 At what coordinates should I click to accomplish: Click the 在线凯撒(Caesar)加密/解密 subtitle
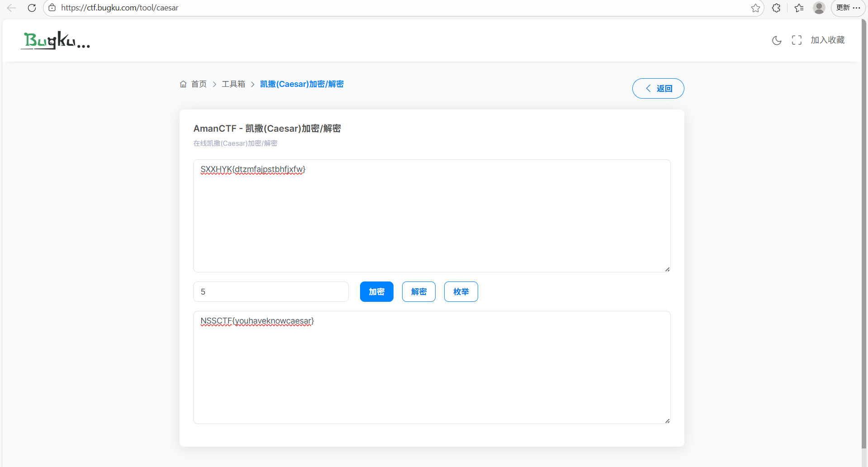pos(235,143)
